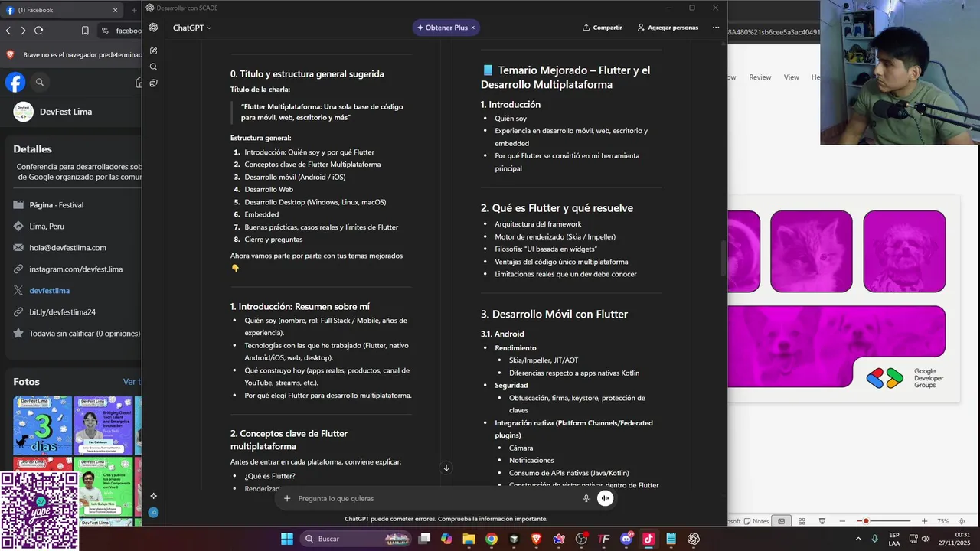The image size is (980, 551).
Task: Click the DevFest Lima page avatar
Action: point(23,112)
